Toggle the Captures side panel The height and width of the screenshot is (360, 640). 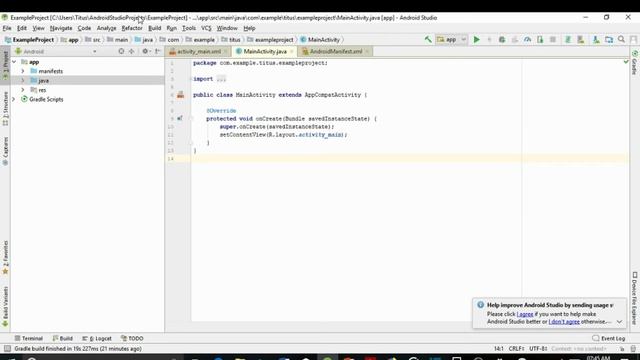coord(5,151)
